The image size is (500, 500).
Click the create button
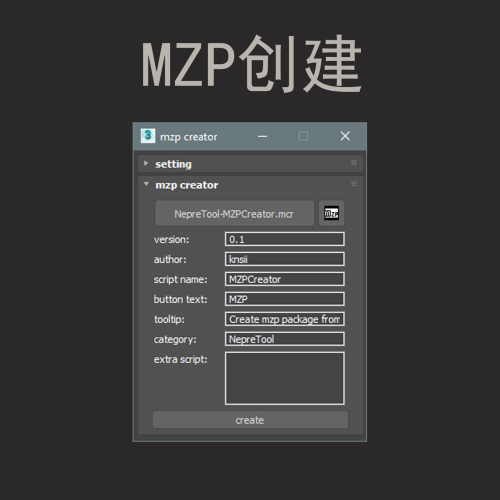(x=250, y=420)
